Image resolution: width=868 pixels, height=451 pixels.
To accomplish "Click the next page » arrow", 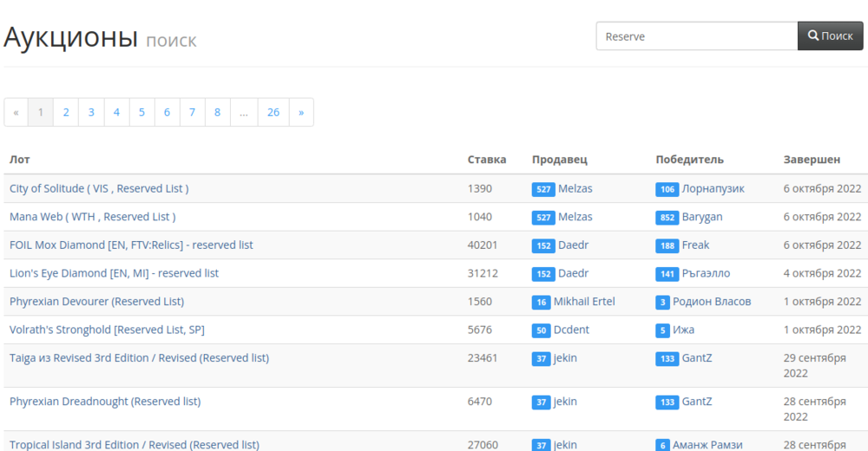I will tap(301, 113).
